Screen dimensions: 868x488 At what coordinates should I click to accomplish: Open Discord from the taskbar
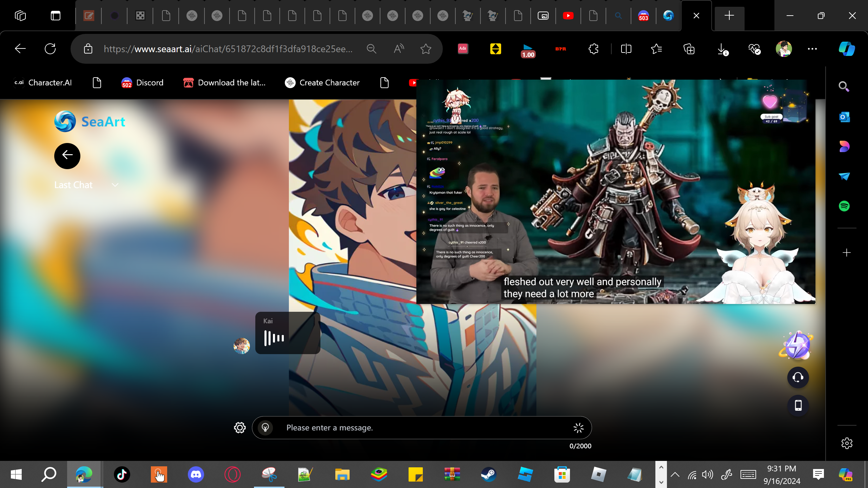(x=196, y=474)
